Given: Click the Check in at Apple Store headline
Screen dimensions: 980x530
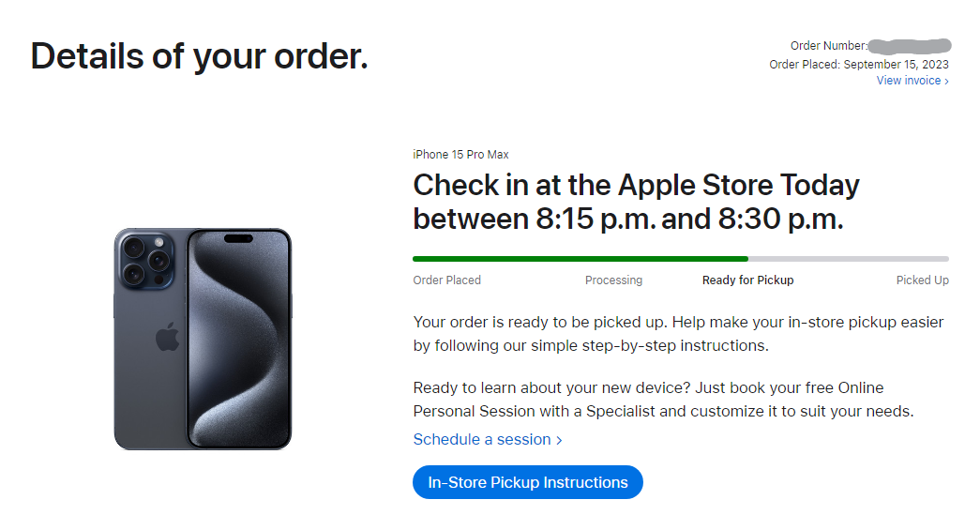Looking at the screenshot, I should click(x=636, y=202).
